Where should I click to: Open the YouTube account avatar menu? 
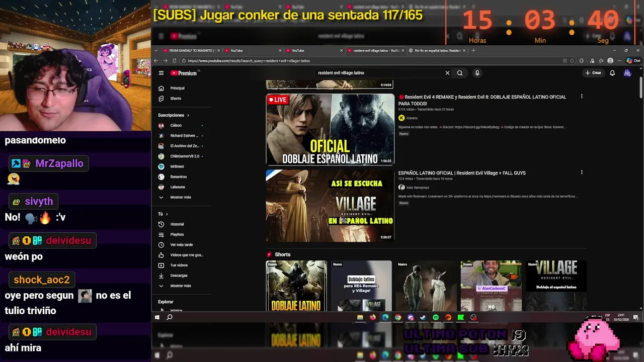627,73
